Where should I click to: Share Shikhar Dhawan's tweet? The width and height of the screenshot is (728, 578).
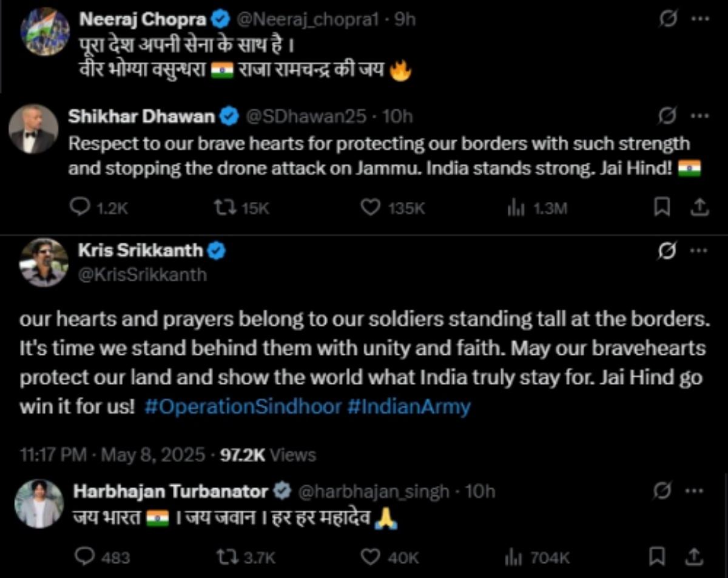(699, 208)
